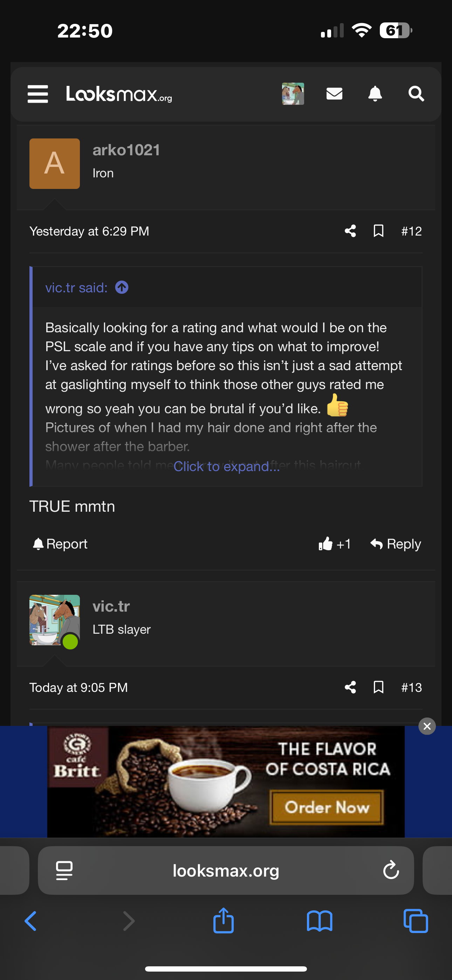Open arko1021's profile via username

[126, 150]
